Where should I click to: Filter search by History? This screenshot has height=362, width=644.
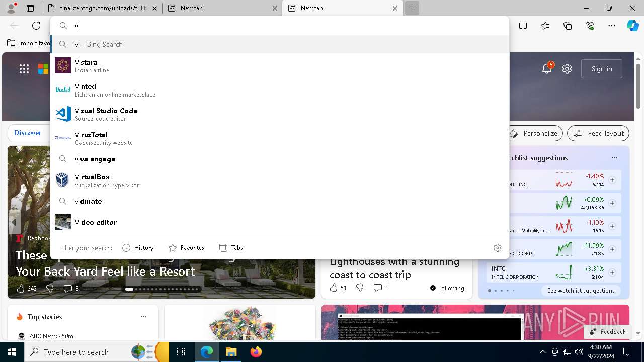(x=138, y=248)
